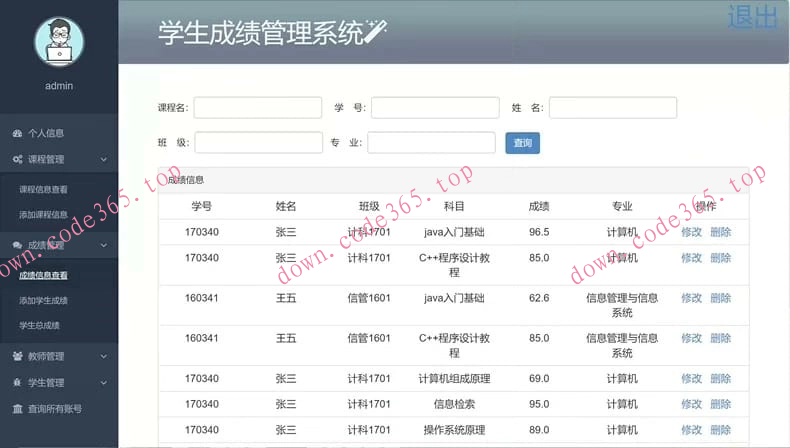Click the score cell 95.0
Image resolution: width=790 pixels, height=448 pixels.
click(x=539, y=404)
